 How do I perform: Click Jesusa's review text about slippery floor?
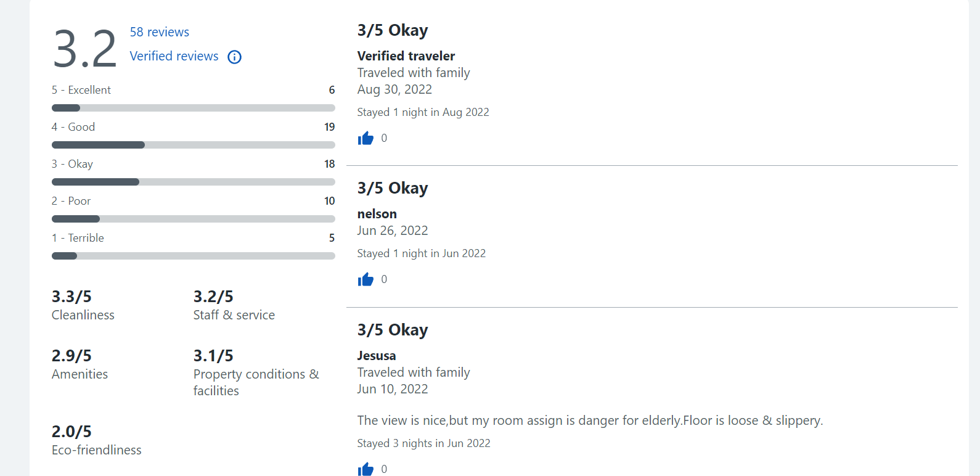click(590, 421)
